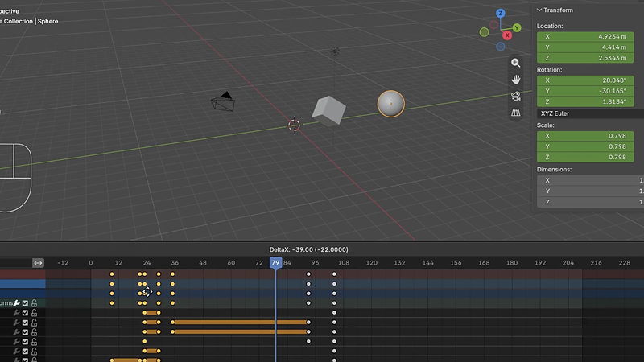Select Object Transforms row keyframe near frame 9
Image resolution: width=644 pixels, height=362 pixels.
[112, 303]
